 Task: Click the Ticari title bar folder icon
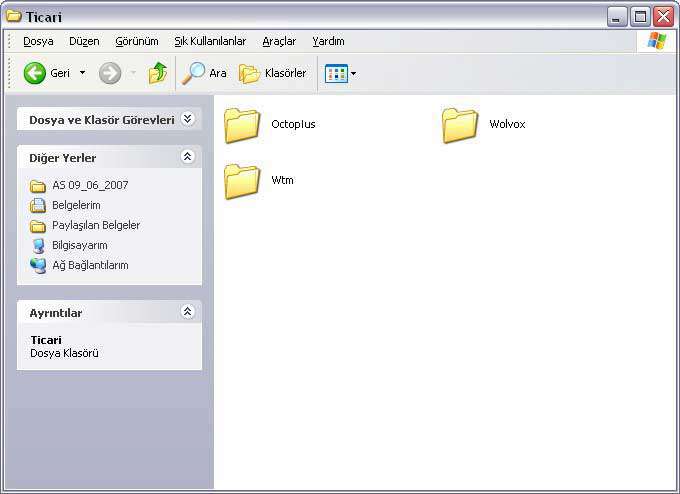[x=14, y=16]
